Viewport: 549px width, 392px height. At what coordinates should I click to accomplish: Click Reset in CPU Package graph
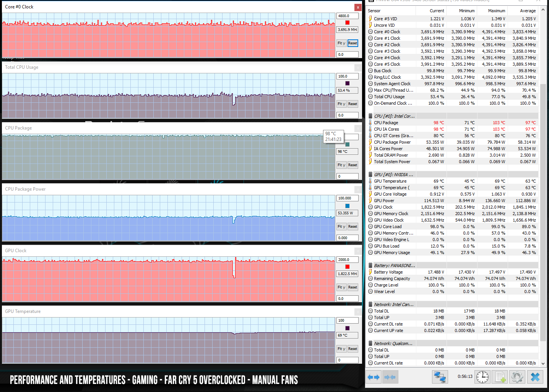point(353,165)
